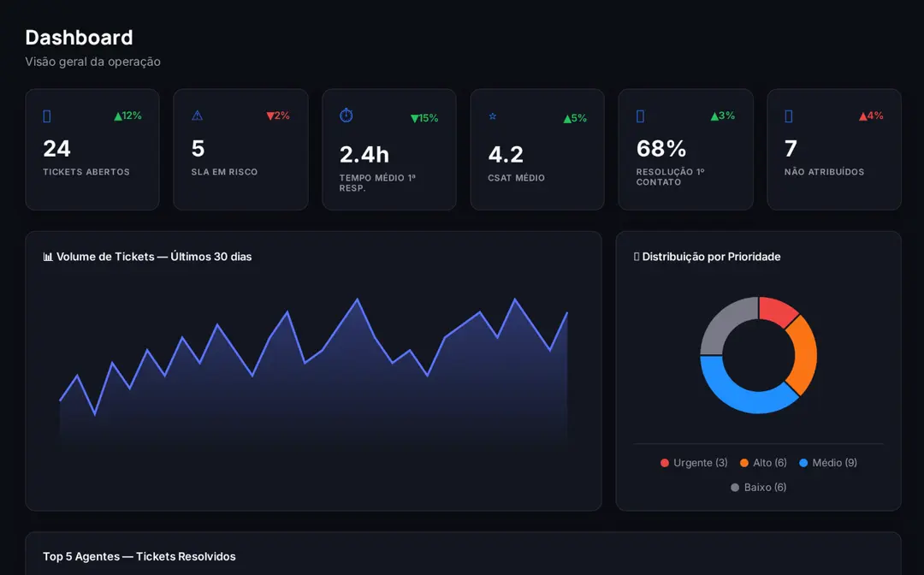Screen dimensions: 924x575
Task: Click the 'Distribuição por Prioridade' title
Action: pyautogui.click(x=711, y=257)
